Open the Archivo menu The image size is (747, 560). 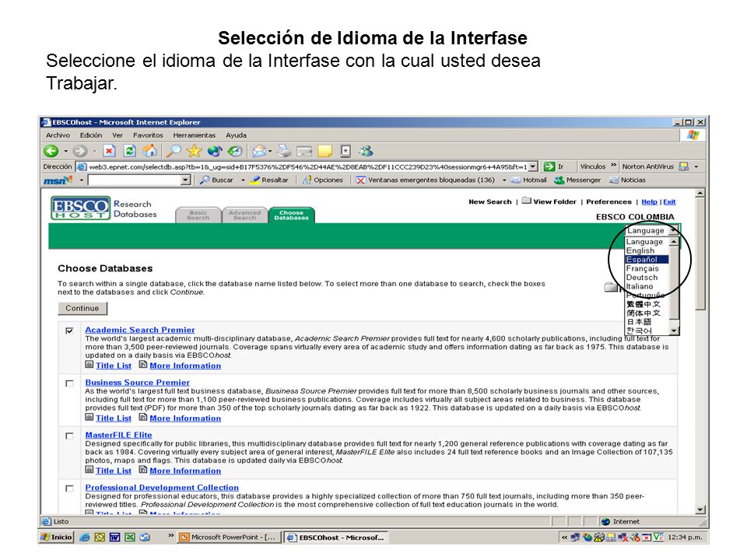[x=58, y=135]
